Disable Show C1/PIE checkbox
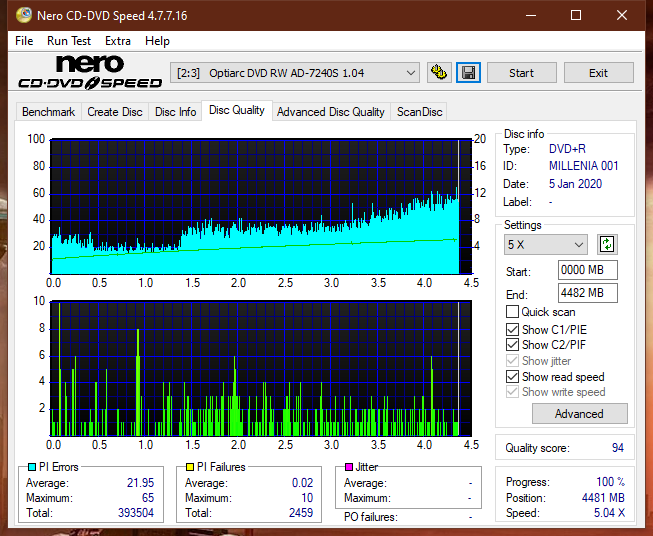This screenshot has width=653, height=536. click(512, 329)
